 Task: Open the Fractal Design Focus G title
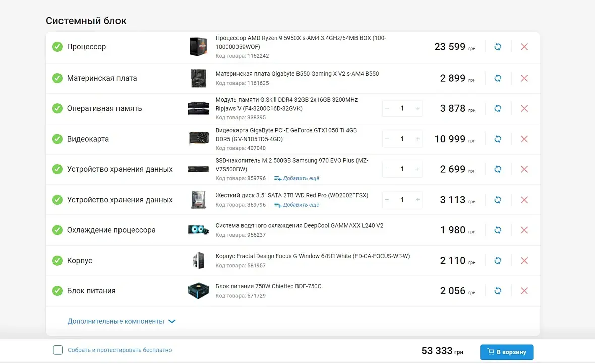(313, 256)
